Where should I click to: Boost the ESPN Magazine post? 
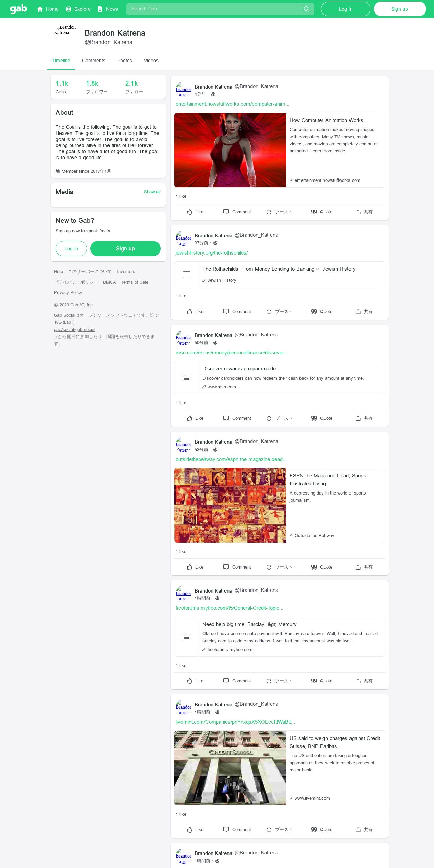click(x=279, y=567)
